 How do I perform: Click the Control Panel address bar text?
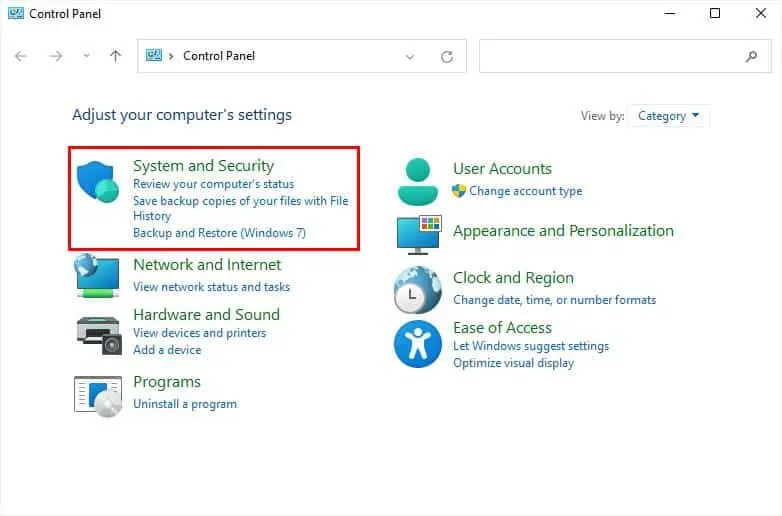219,56
